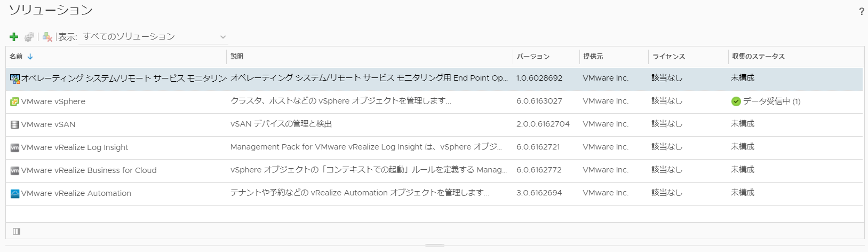Click the green check データ受信中 status icon
868x252 pixels.
pos(736,101)
